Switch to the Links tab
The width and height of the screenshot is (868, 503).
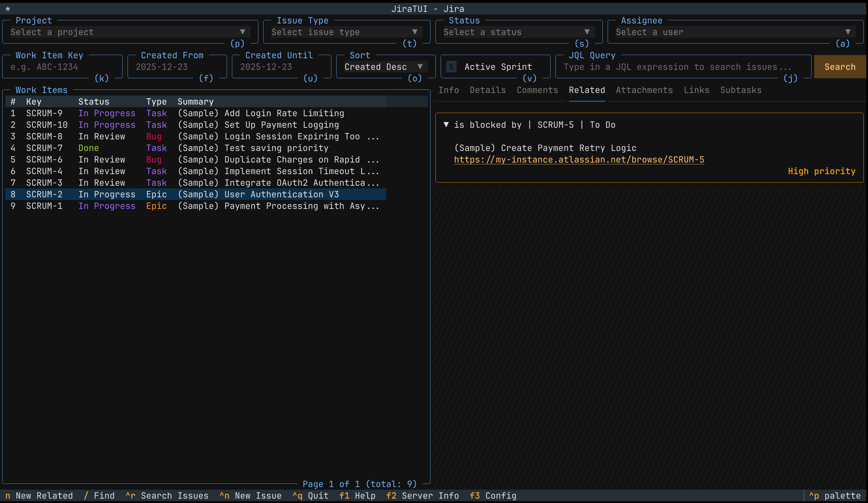(x=696, y=90)
